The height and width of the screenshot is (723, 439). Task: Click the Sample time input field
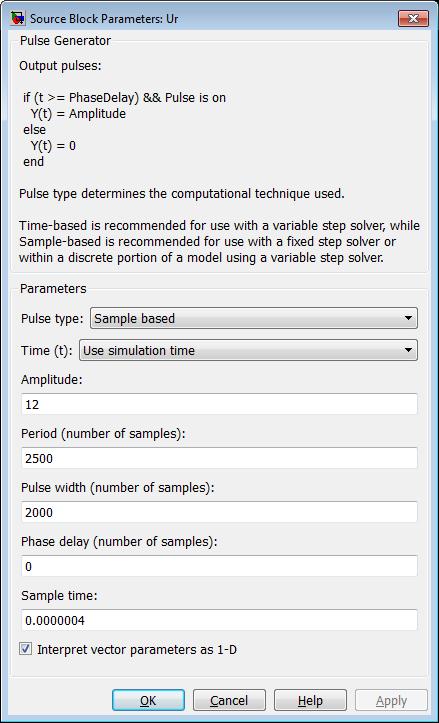[220, 621]
